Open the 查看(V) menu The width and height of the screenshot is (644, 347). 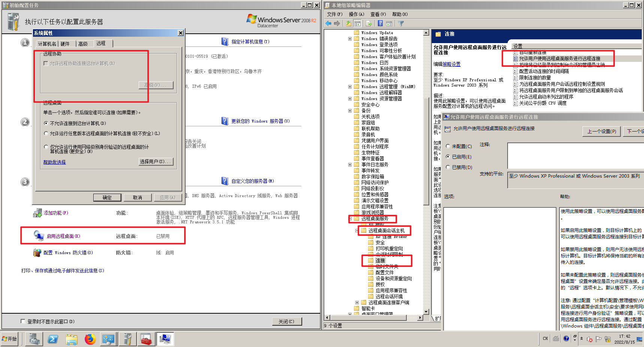coord(378,14)
